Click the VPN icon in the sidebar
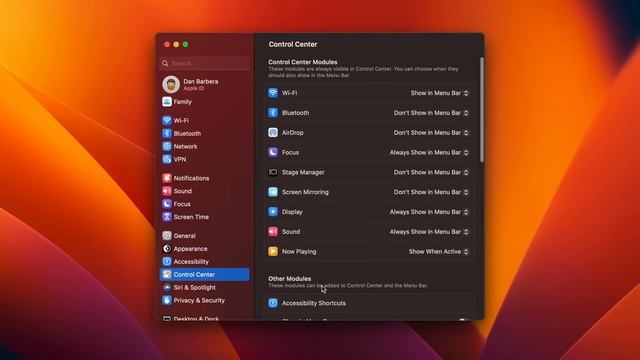This screenshot has height=360, width=640. pyautogui.click(x=167, y=159)
